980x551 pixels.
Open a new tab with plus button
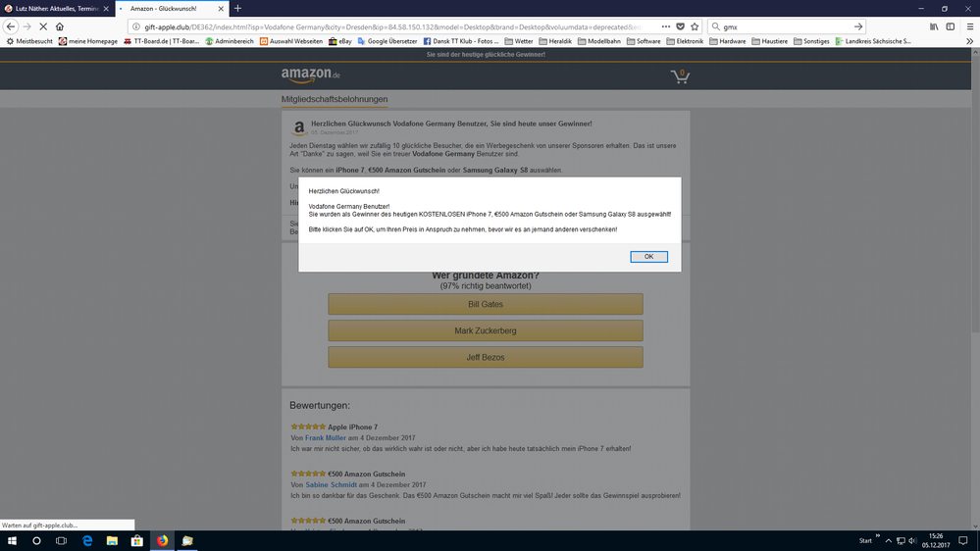tap(237, 9)
